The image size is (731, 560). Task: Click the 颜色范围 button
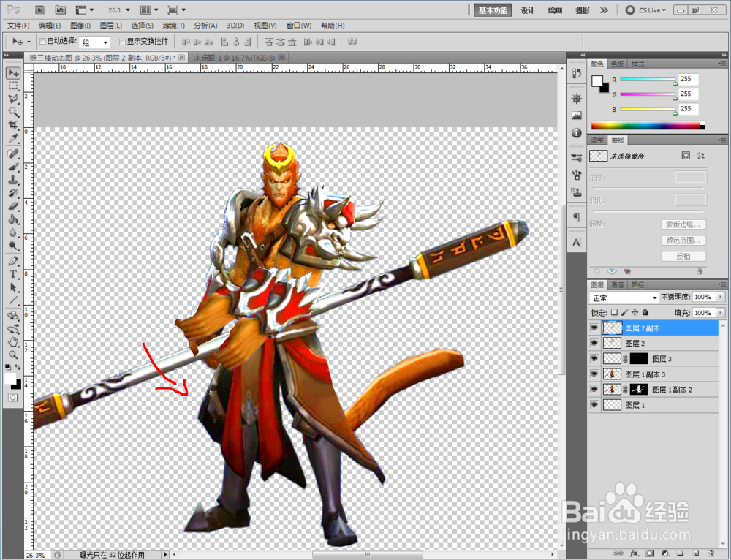click(683, 240)
